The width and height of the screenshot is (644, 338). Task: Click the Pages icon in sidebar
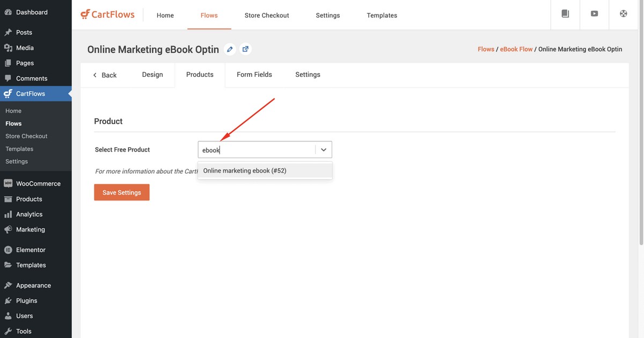pyautogui.click(x=8, y=63)
